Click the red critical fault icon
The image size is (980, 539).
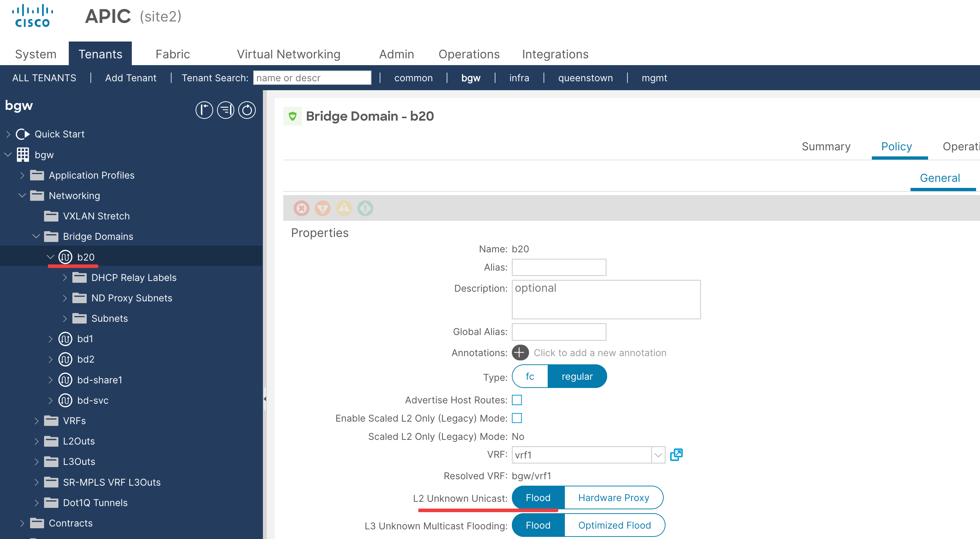click(301, 208)
